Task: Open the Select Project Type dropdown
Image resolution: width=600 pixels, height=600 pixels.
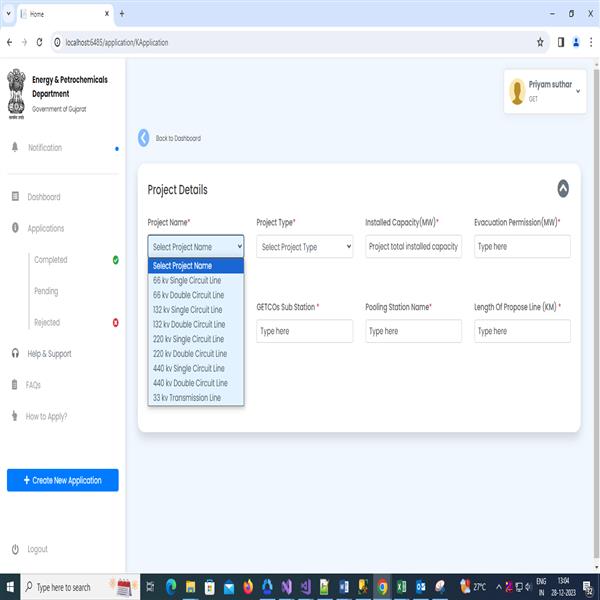Action: 305,246
